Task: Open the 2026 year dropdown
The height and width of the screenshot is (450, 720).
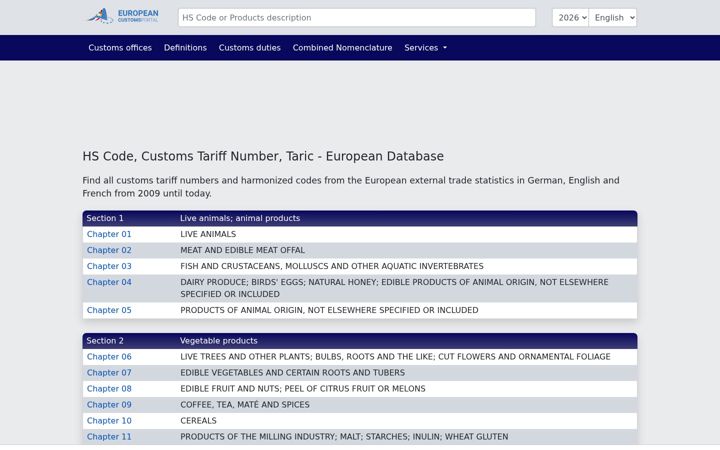Action: click(570, 17)
